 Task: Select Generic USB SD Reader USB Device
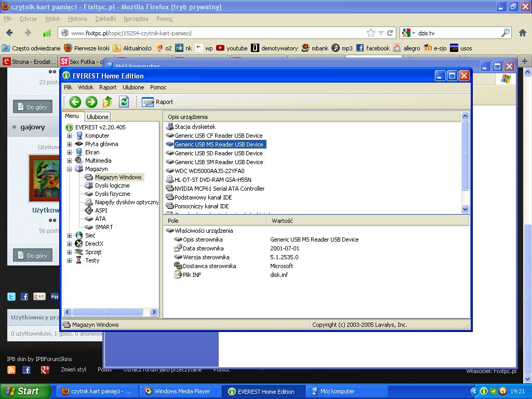tap(219, 153)
